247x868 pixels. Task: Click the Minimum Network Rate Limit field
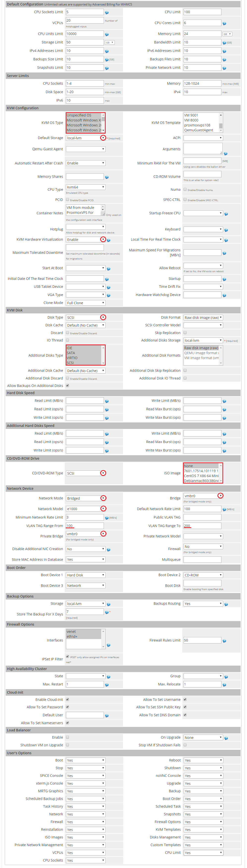pos(85,517)
